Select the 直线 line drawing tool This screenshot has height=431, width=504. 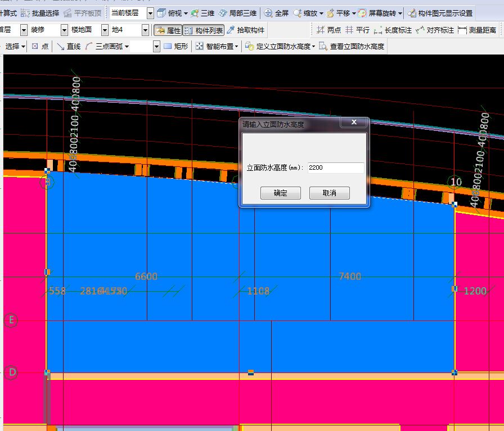click(x=69, y=46)
